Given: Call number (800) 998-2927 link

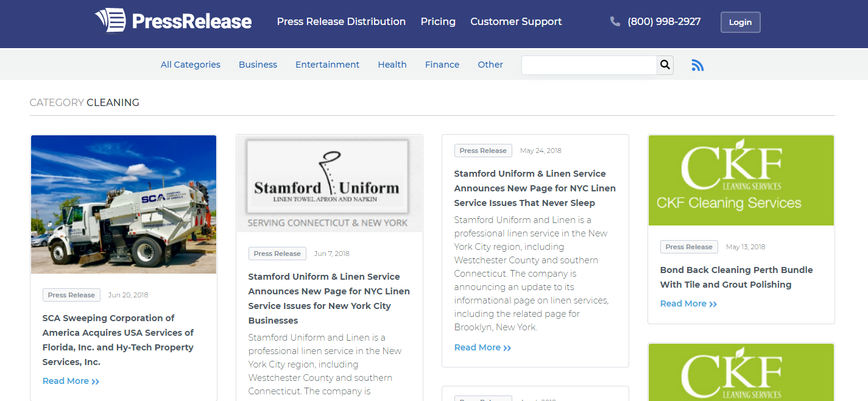Looking at the screenshot, I should pos(664,21).
